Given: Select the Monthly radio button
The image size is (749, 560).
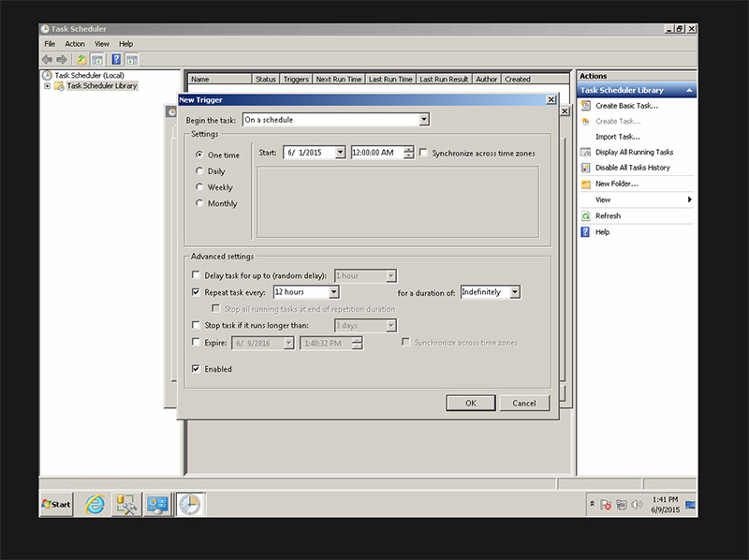Looking at the screenshot, I should (x=199, y=203).
